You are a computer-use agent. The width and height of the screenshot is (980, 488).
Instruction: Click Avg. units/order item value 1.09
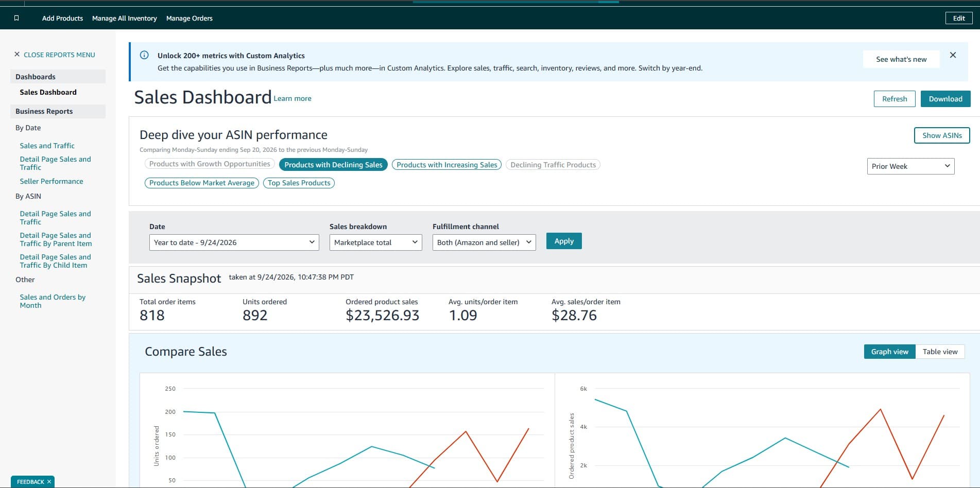coord(463,315)
